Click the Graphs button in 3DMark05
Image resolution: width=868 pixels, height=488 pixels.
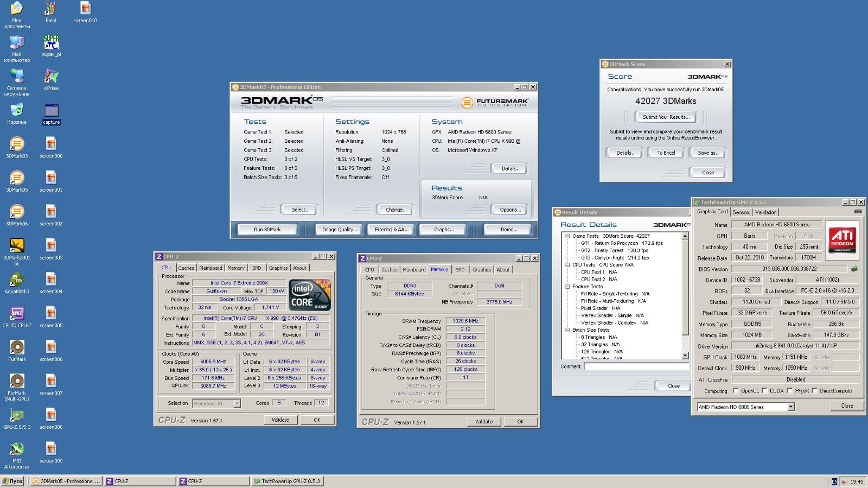[x=444, y=230]
